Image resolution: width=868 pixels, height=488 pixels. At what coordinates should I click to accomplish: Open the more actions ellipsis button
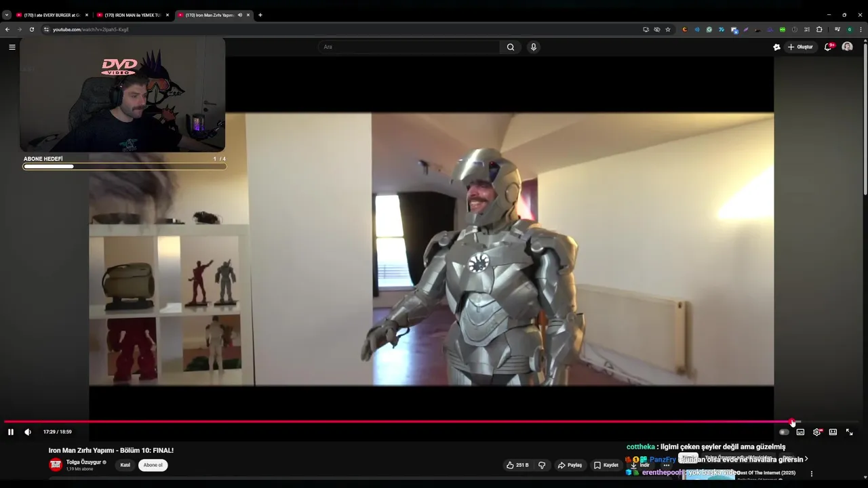667,465
